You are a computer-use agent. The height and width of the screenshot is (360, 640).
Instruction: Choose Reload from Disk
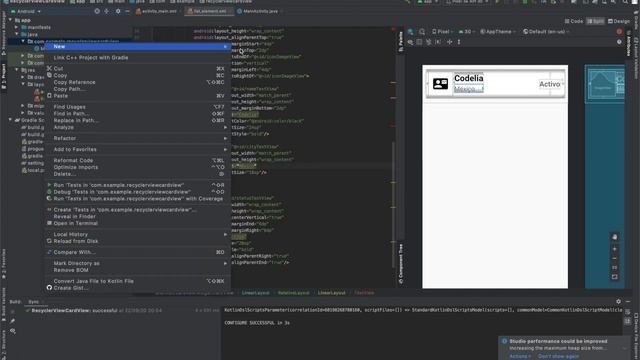pos(138,241)
